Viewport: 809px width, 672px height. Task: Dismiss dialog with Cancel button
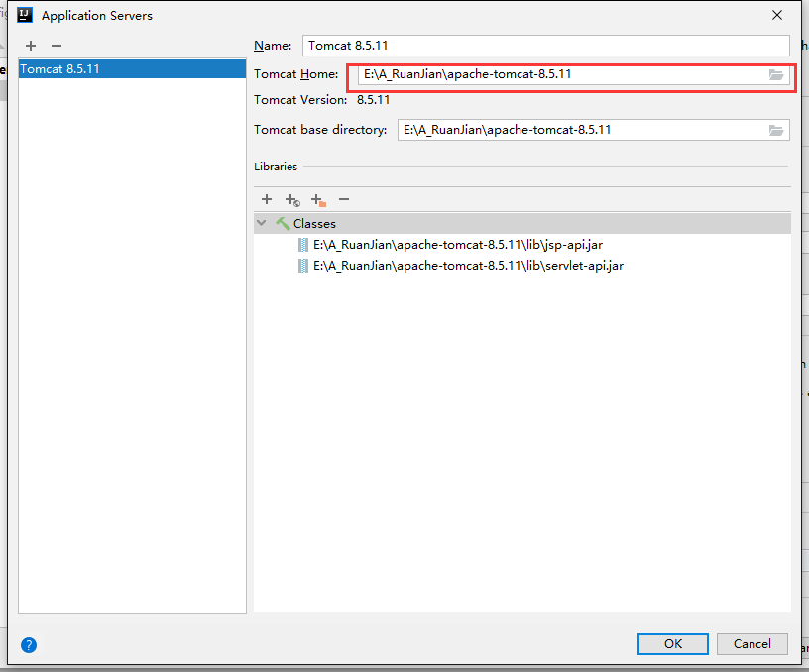point(751,643)
